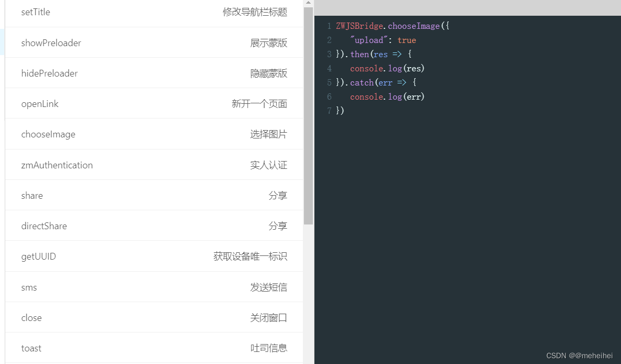Click the 实人认证 description label

click(269, 165)
